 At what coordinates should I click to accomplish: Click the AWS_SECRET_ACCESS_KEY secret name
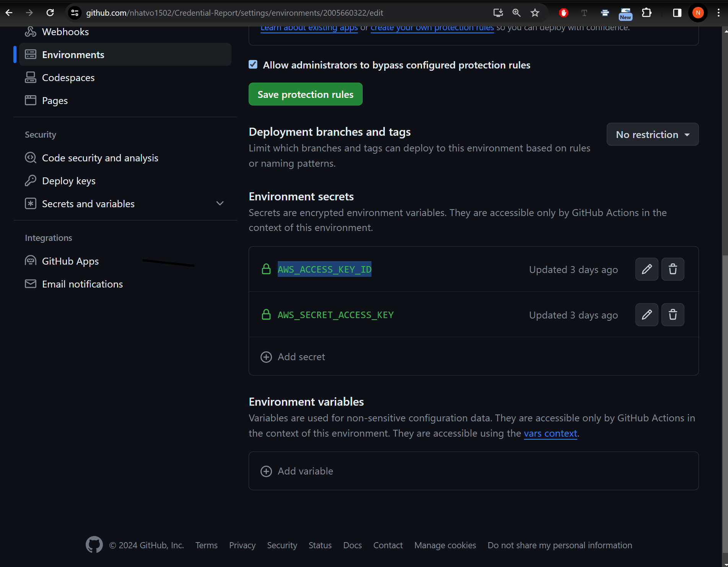[x=335, y=315]
